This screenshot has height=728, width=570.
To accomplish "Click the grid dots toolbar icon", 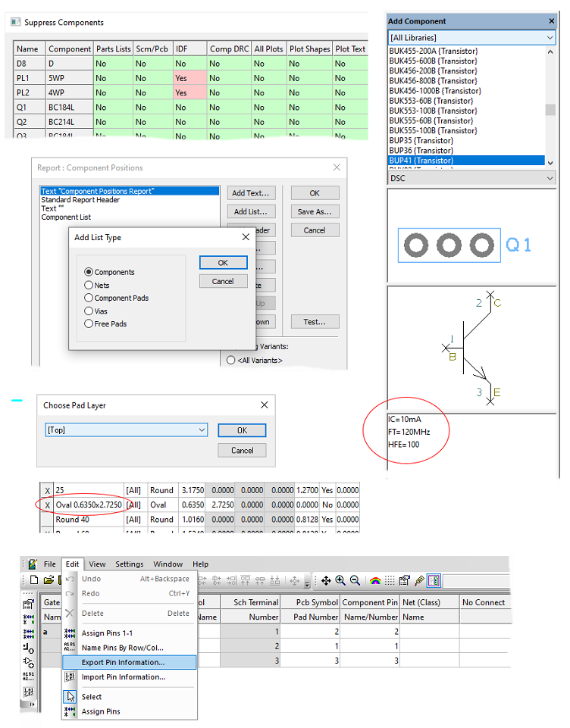I will [x=389, y=581].
